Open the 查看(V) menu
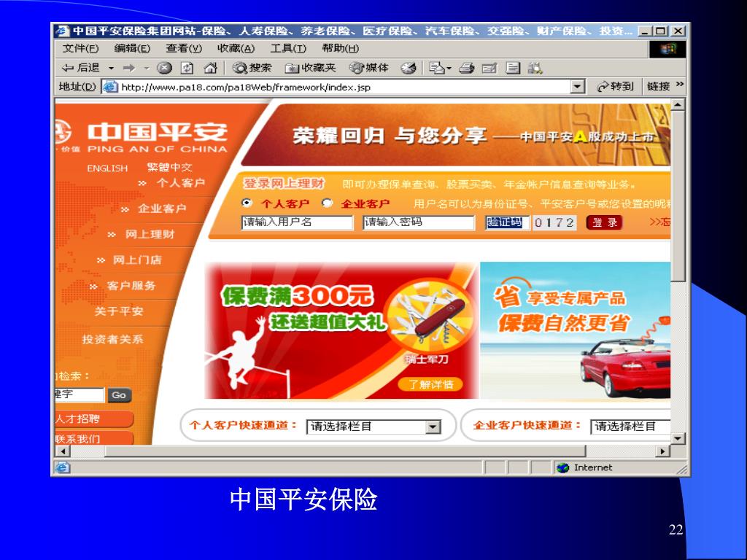This screenshot has height=560, width=747. point(183,49)
